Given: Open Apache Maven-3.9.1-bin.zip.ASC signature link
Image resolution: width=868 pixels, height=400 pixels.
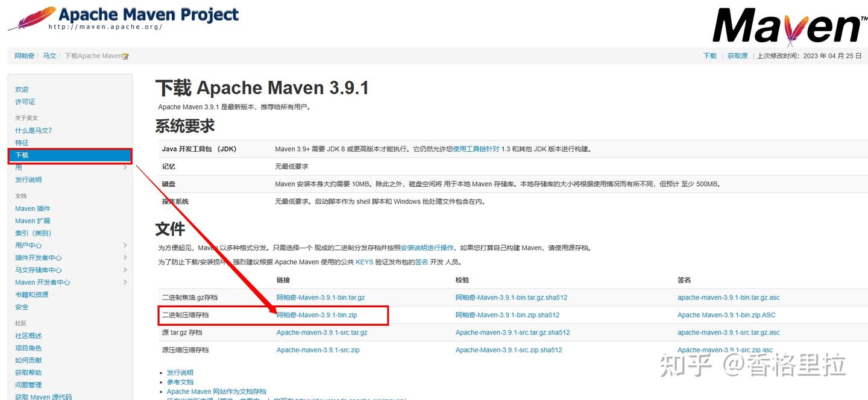Looking at the screenshot, I should coord(726,315).
